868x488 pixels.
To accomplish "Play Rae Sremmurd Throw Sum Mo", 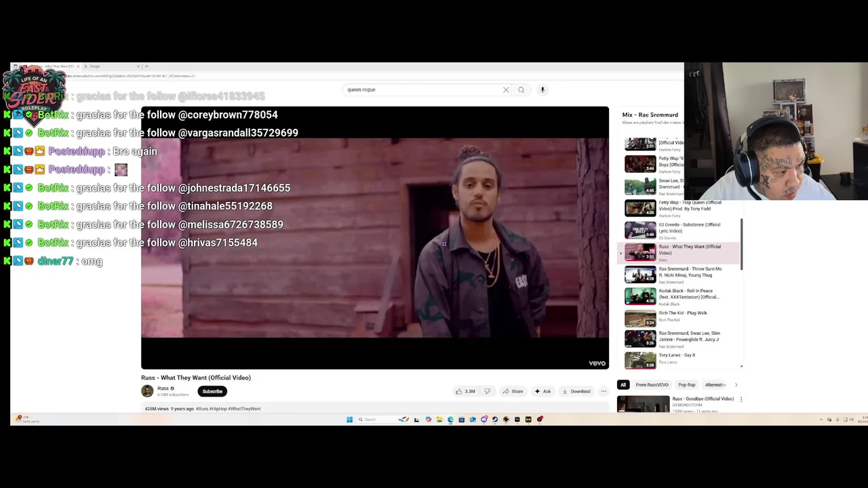I will point(678,274).
